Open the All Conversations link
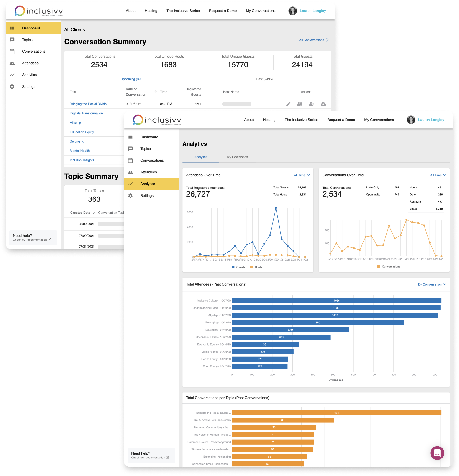The image size is (459, 476). coord(314,40)
